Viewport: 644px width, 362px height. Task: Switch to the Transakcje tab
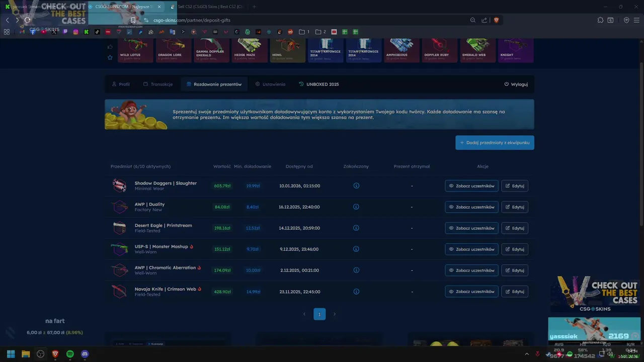click(158, 84)
